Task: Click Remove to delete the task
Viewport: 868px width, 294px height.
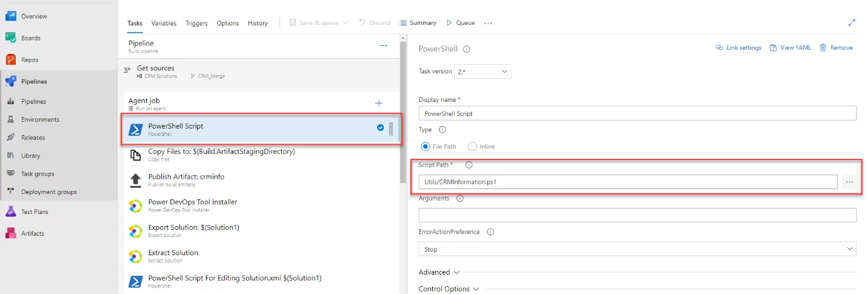Action: pos(836,48)
